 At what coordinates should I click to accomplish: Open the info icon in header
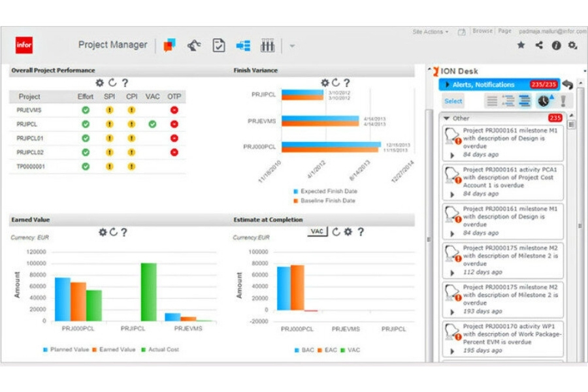click(556, 45)
